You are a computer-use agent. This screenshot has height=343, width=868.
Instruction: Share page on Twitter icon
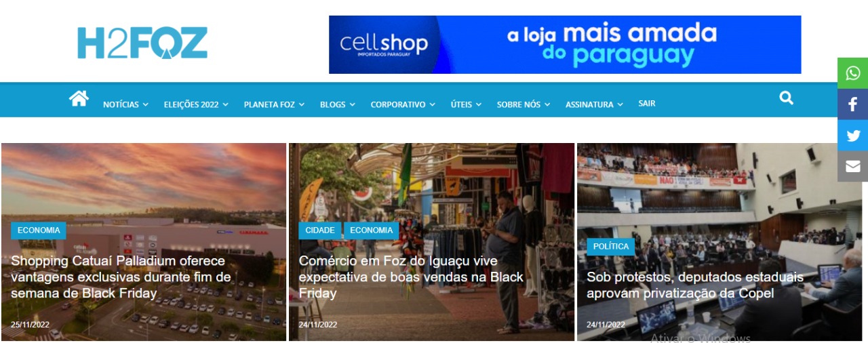[852, 136]
